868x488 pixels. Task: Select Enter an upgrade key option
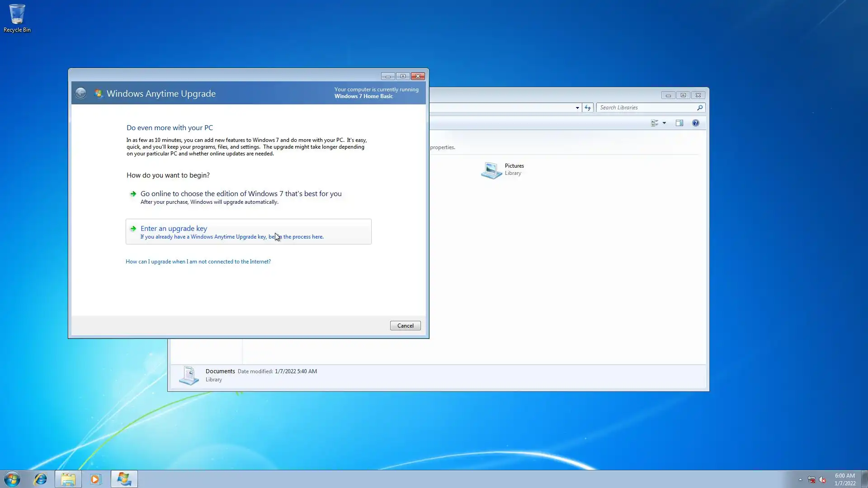pyautogui.click(x=174, y=229)
